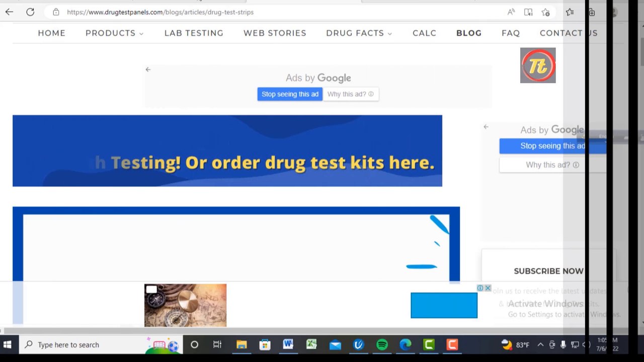The width and height of the screenshot is (644, 362).
Task: Open the green Camtasia icon in the taskbar
Action: click(429, 345)
